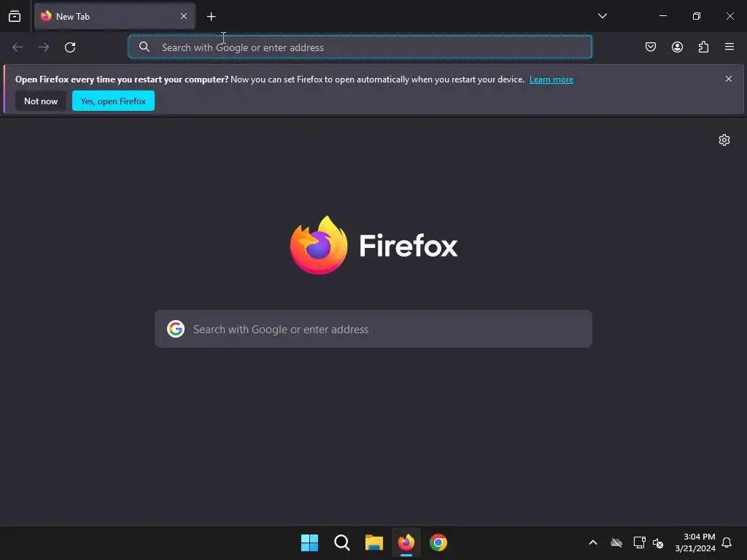Viewport: 747px width, 560px height.
Task: Close the Firefox window
Action: click(x=729, y=16)
